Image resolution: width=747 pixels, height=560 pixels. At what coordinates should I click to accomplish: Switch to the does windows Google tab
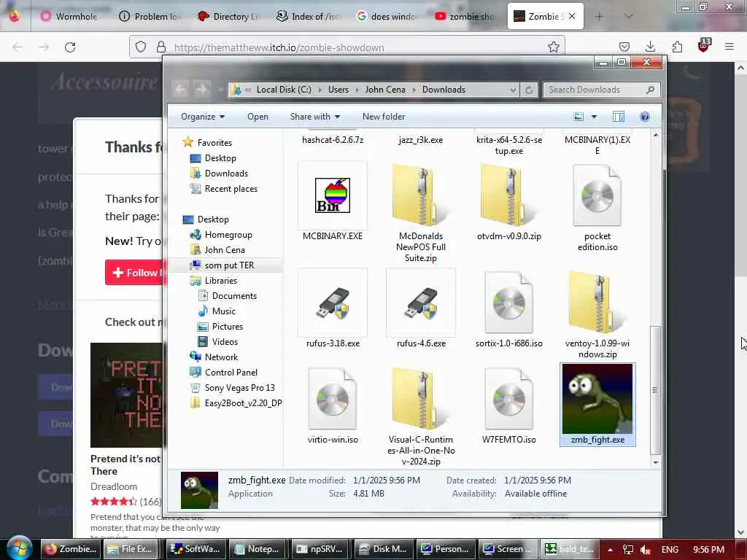pyautogui.click(x=387, y=16)
